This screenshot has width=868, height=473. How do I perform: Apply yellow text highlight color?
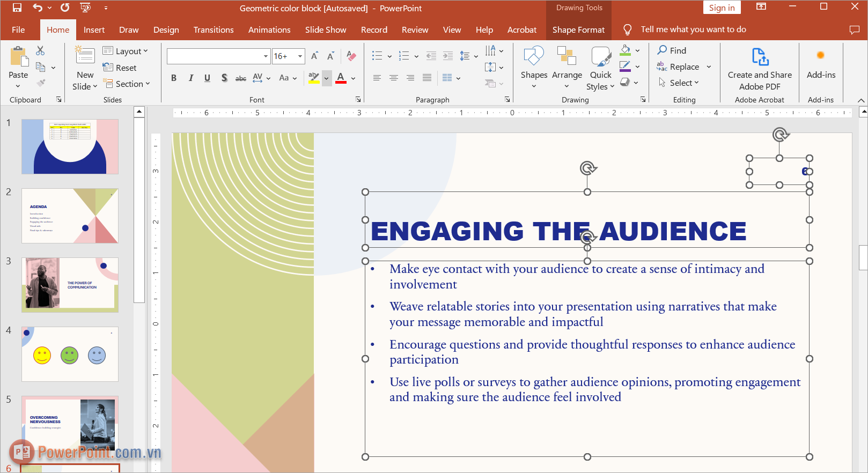[x=314, y=78]
